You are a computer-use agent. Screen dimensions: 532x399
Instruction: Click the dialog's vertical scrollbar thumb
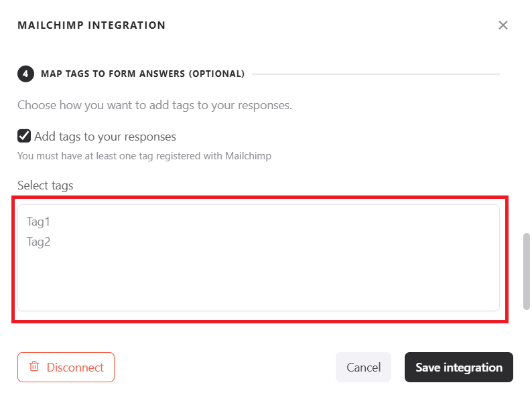tap(527, 270)
